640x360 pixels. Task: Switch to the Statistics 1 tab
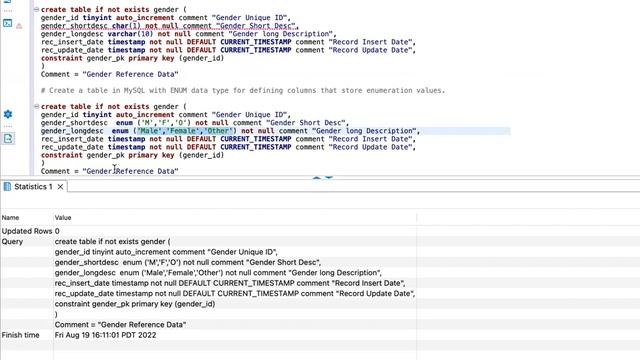click(x=33, y=187)
